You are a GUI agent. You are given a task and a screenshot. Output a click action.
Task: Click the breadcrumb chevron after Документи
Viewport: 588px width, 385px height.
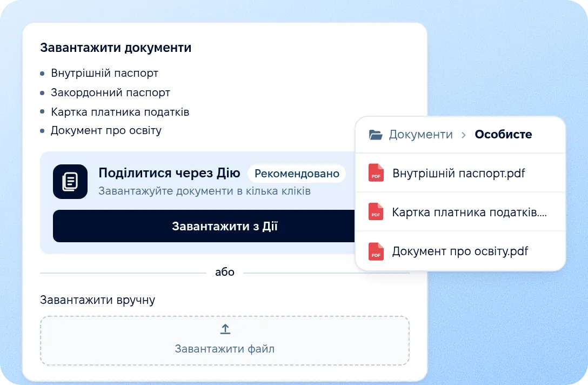pos(464,135)
